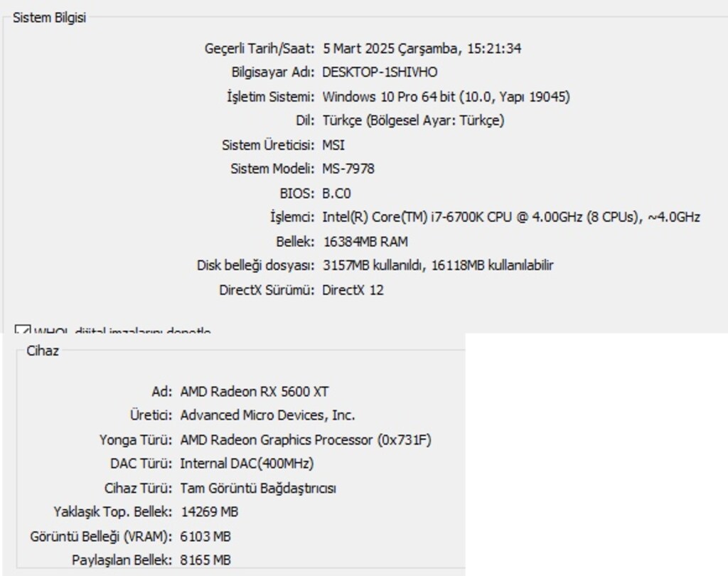Image resolution: width=728 pixels, height=576 pixels.
Task: Click the 'İşlemci:' label
Action: click(x=292, y=217)
